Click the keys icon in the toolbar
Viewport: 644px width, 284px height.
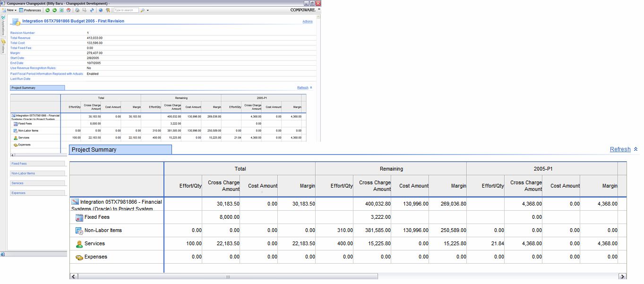pos(108,10)
